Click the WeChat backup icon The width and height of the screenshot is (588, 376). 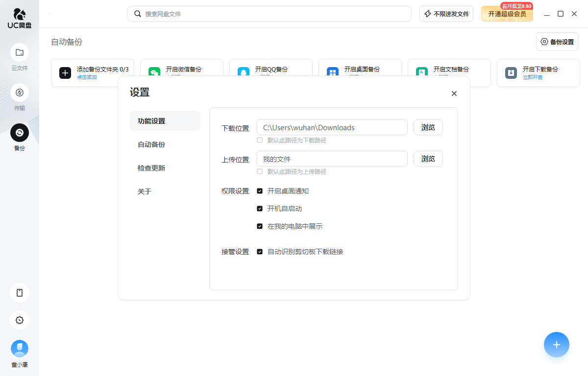(x=154, y=72)
